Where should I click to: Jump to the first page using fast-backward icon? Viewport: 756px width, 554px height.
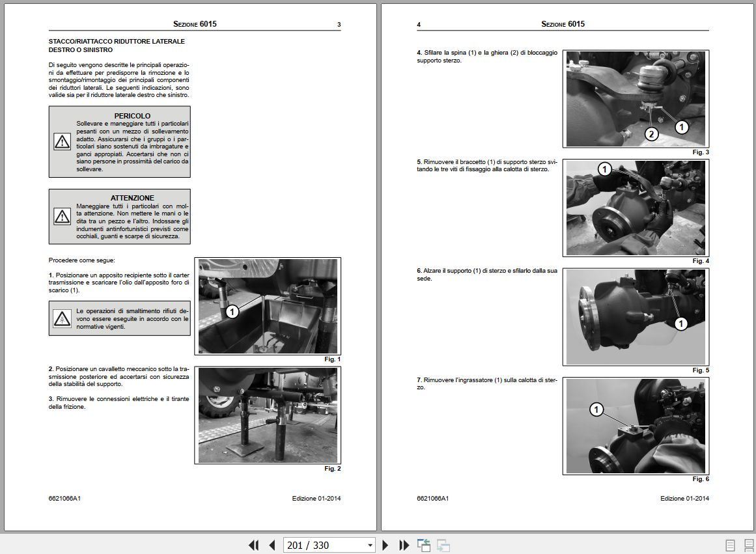pos(253,545)
